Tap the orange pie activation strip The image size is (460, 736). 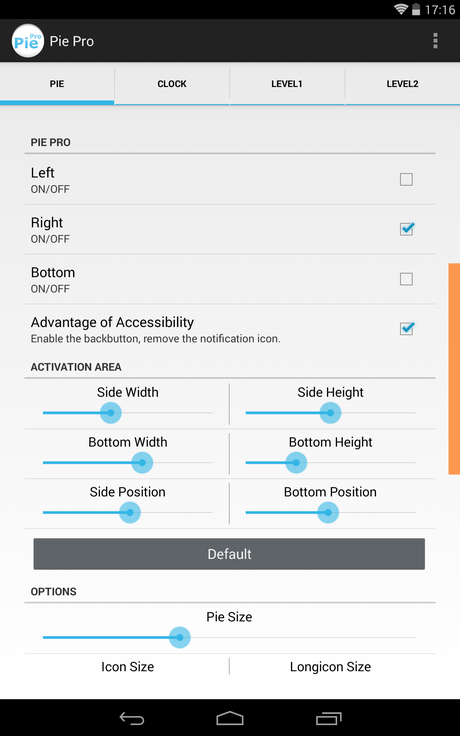click(x=454, y=368)
